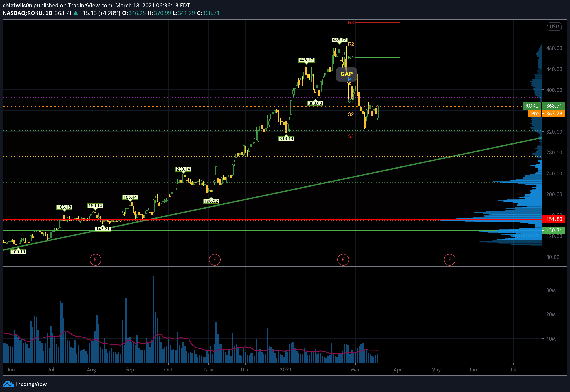Open the May earnings E marker
Screen dimensions: 570x392
point(450,260)
